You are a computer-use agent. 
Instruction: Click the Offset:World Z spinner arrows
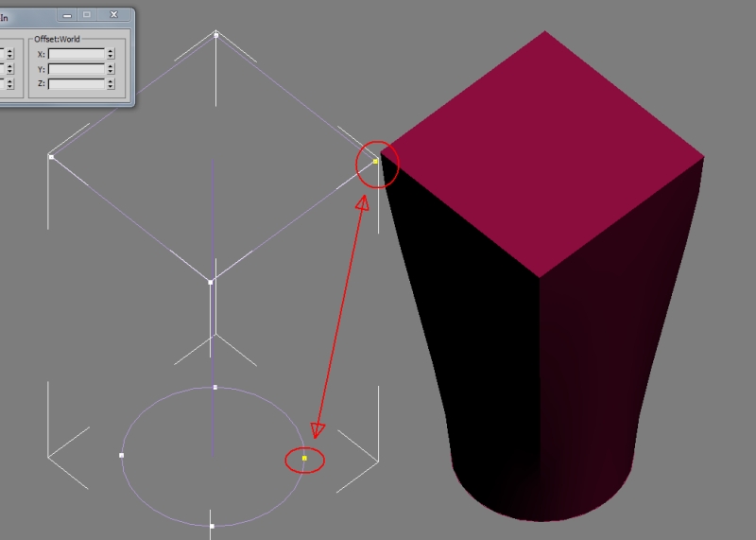[x=111, y=84]
